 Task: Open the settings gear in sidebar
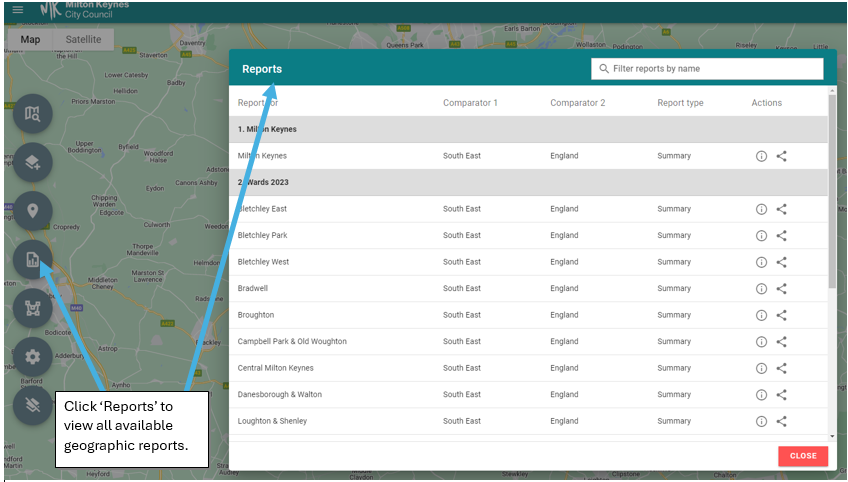pos(33,356)
